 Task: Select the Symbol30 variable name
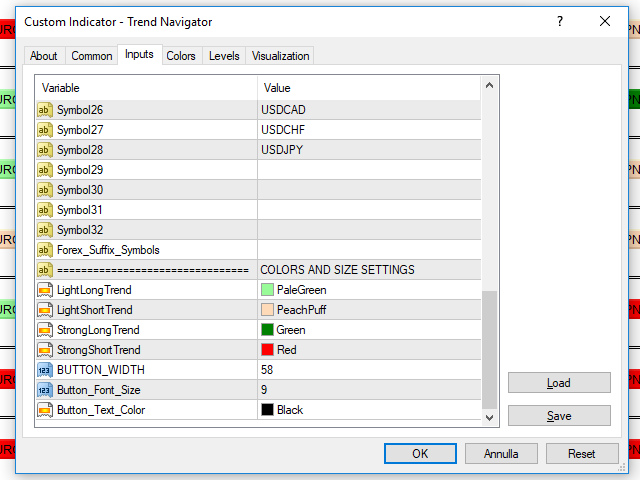[x=80, y=190]
